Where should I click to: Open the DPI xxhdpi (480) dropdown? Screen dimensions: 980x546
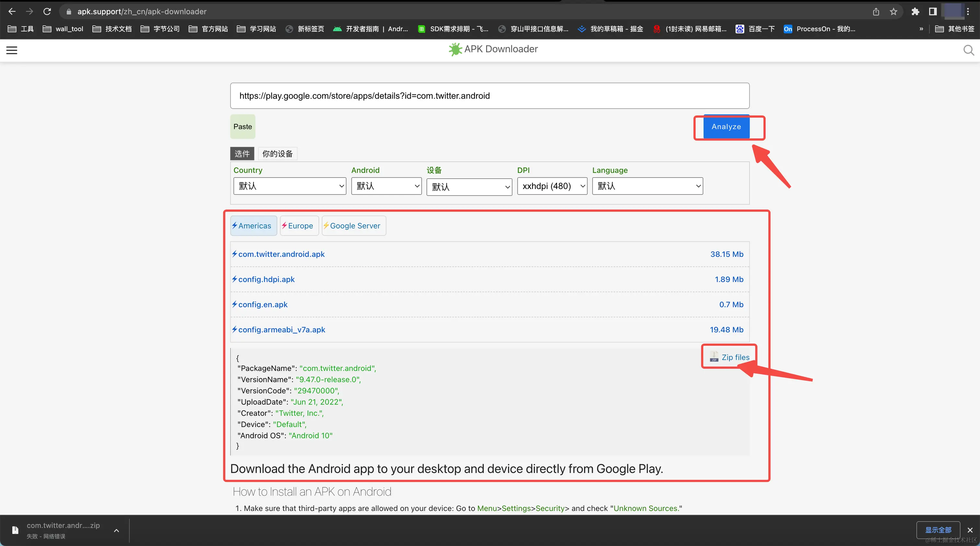coord(552,186)
